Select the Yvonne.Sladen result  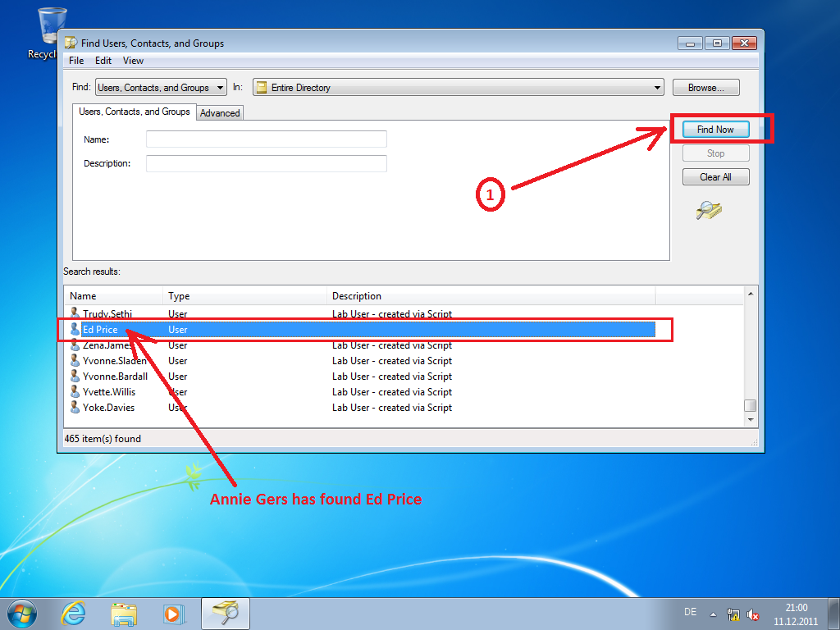pos(114,361)
